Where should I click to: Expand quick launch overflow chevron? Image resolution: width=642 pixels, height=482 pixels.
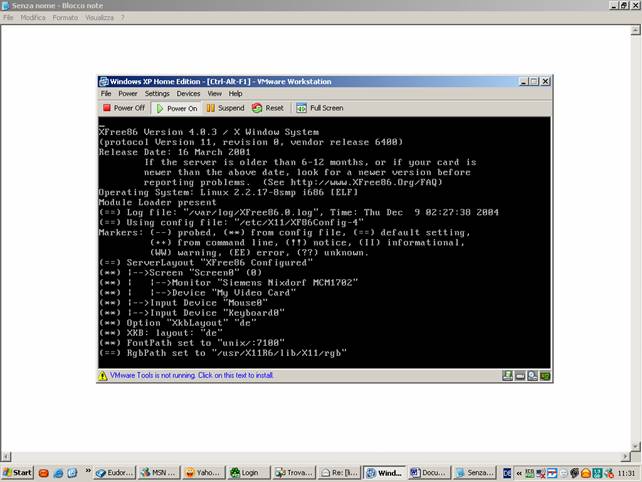coord(88,471)
